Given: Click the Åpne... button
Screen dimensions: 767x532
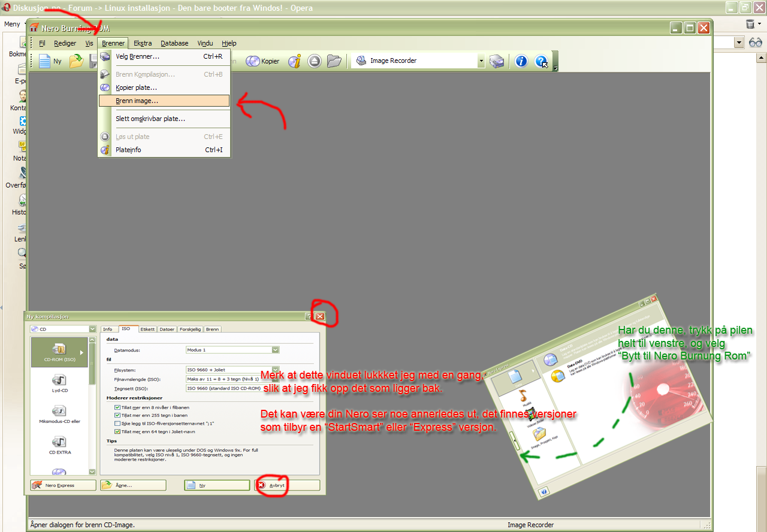Looking at the screenshot, I should click(133, 485).
